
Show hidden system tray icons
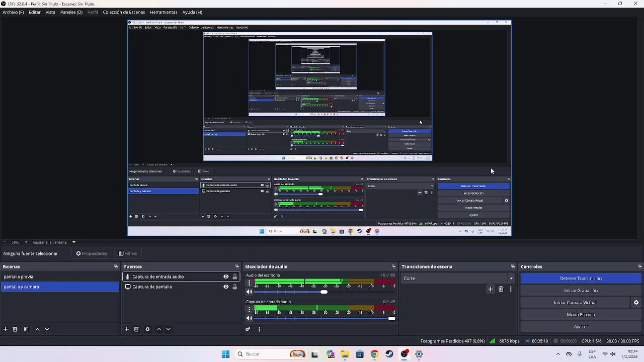[x=557, y=354]
